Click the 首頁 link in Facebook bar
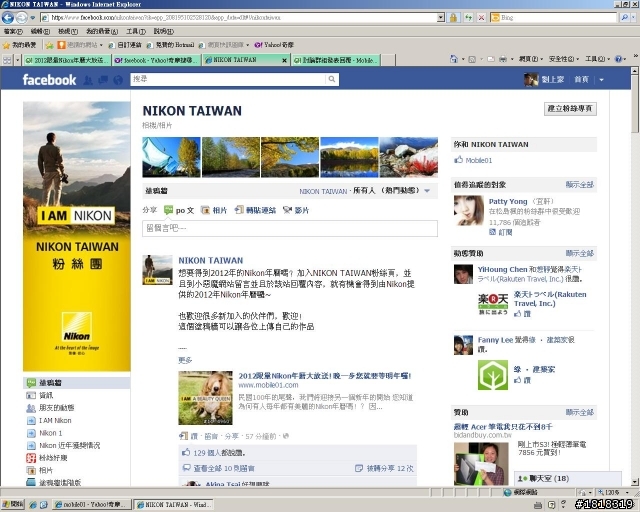The height and width of the screenshot is (512, 640). 581,80
